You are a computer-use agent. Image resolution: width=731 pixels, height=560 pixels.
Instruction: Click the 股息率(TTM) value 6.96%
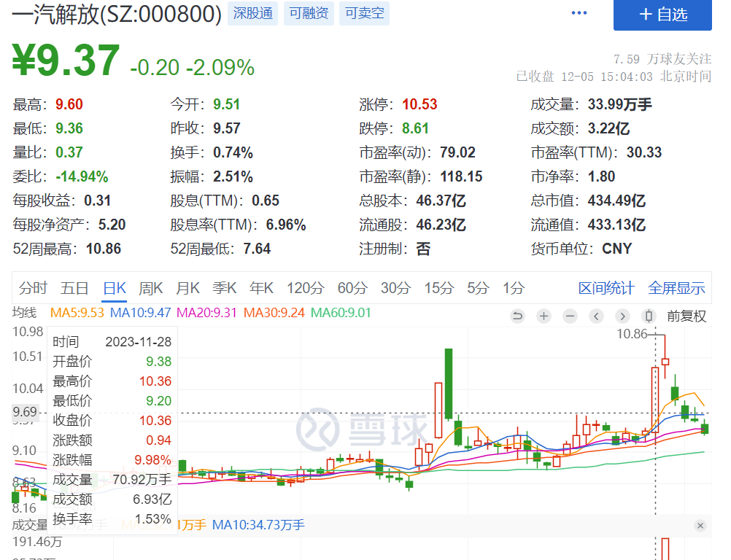tap(286, 225)
